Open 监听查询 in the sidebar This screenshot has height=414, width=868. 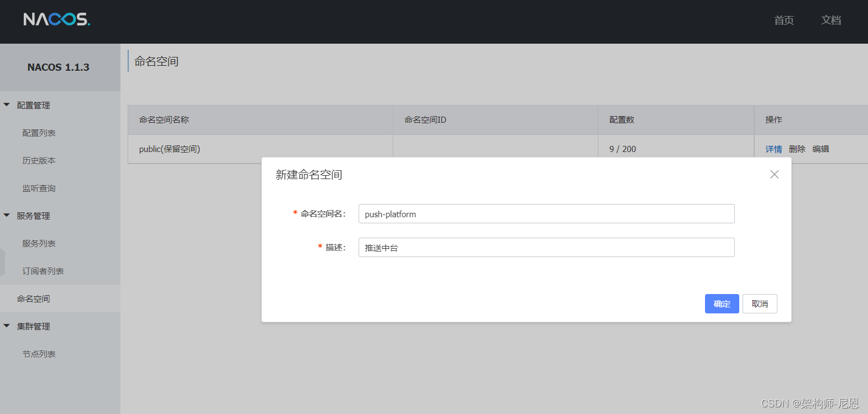[x=39, y=188]
